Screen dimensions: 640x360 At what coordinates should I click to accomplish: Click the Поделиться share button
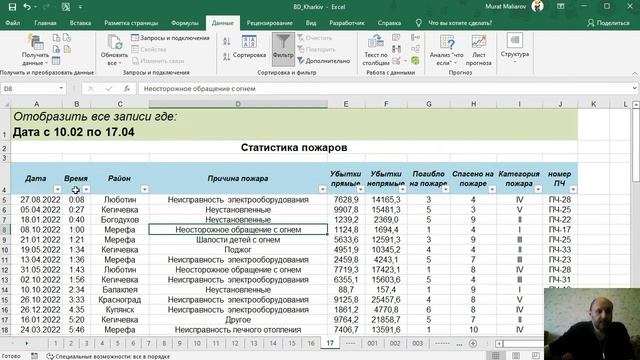pyautogui.click(x=608, y=23)
